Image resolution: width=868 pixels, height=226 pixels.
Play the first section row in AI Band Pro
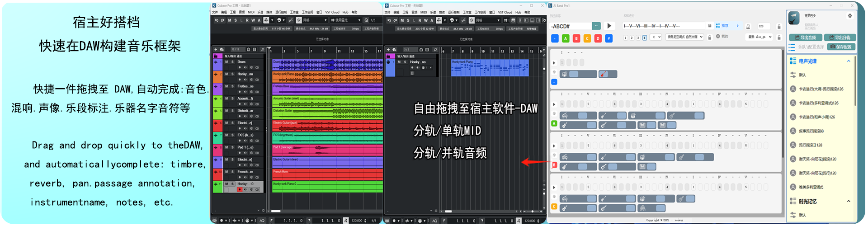point(554,63)
